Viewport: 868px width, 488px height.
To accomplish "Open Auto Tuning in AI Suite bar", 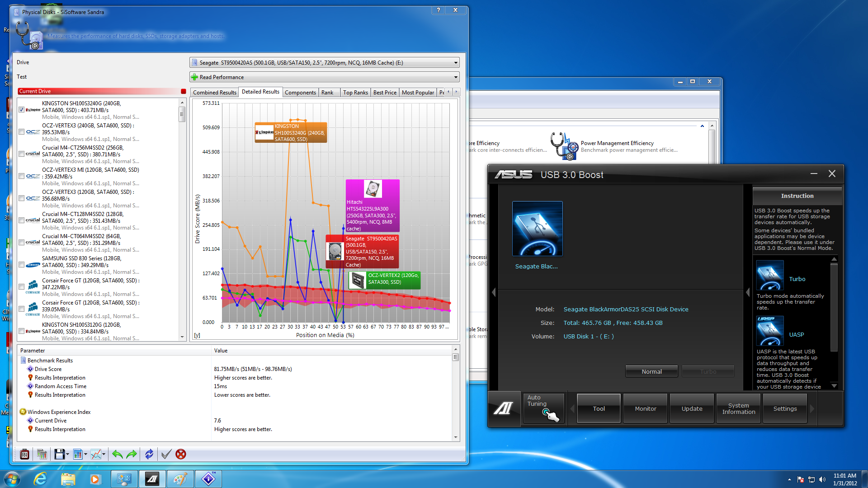I will (x=544, y=408).
